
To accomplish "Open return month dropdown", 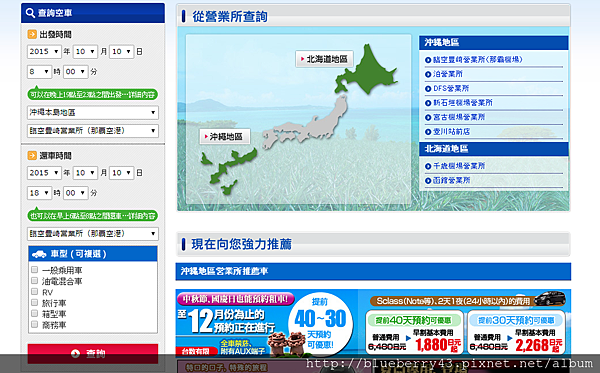I will click(x=85, y=173).
